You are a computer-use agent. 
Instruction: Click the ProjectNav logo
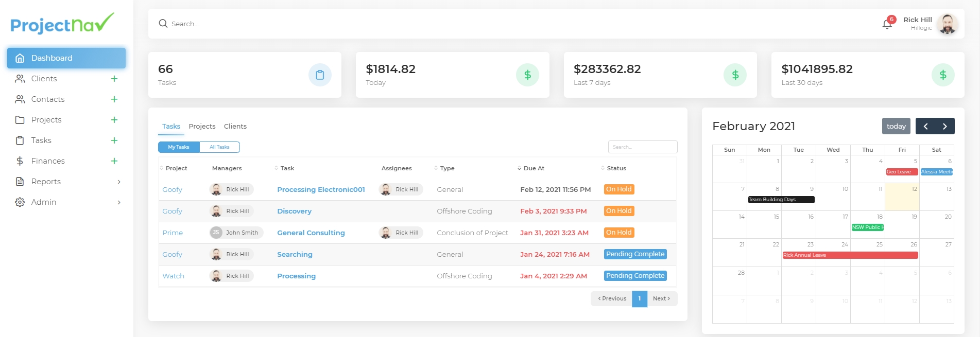62,24
